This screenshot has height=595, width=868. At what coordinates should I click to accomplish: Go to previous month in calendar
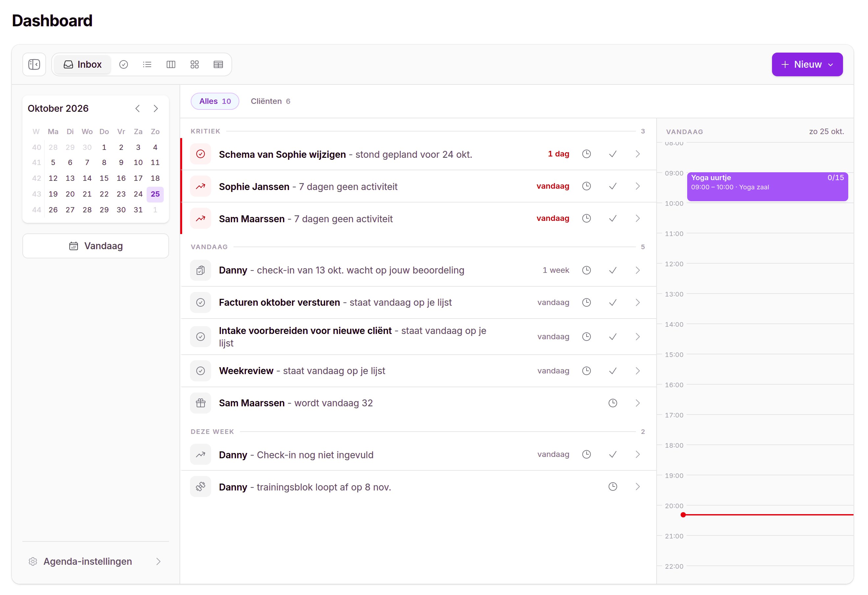137,108
